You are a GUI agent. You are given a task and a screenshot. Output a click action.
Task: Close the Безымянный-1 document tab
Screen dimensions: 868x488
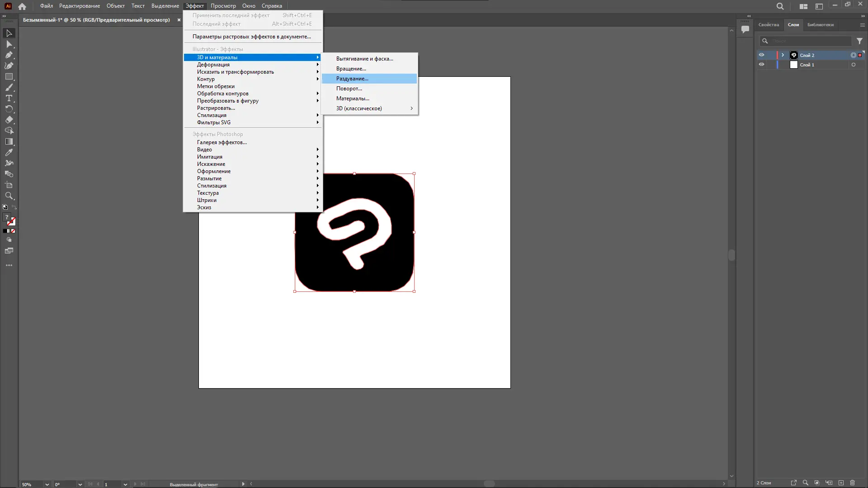pyautogui.click(x=179, y=20)
